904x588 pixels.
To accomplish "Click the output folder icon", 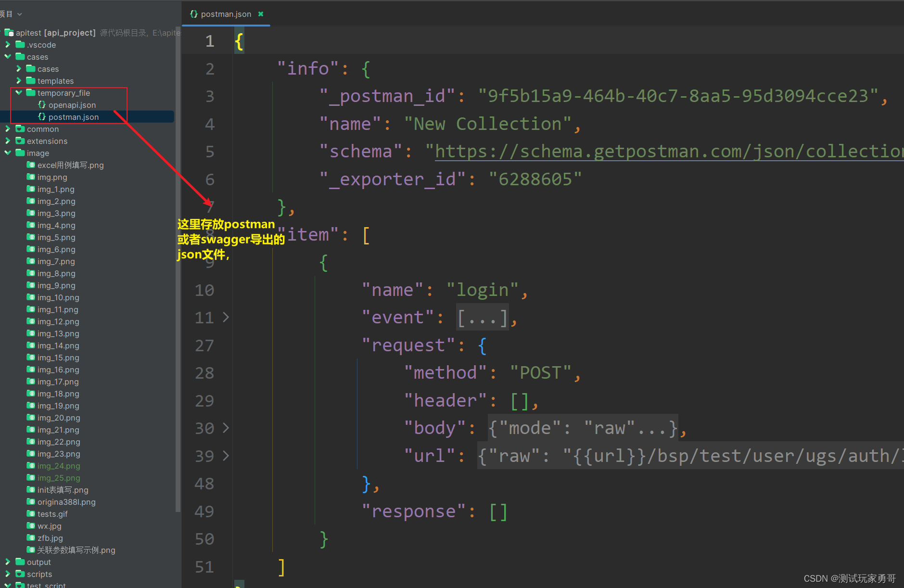I will tap(20, 562).
